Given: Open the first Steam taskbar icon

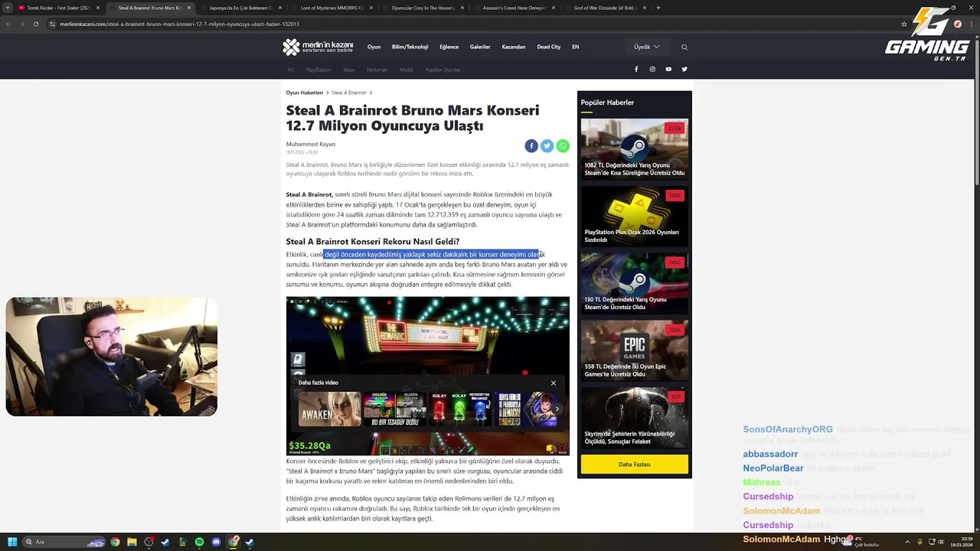Looking at the screenshot, I should click(165, 542).
